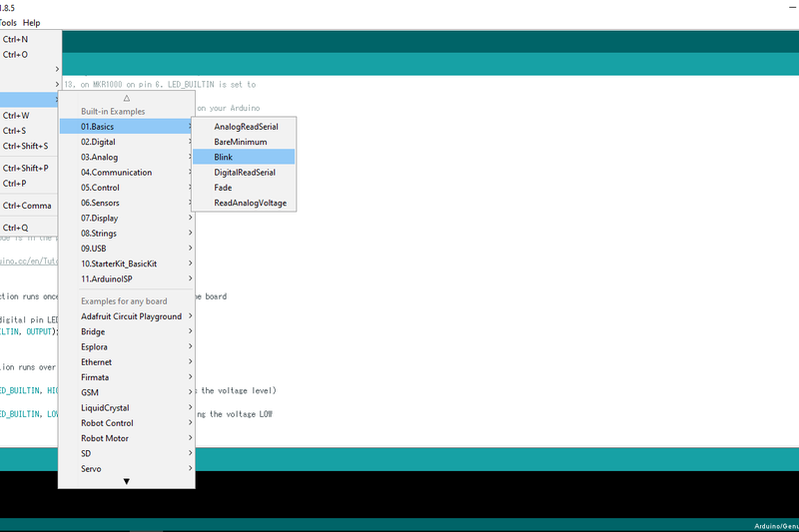Open the Ethernet library examples
Viewport: 799px width, 532px height.
[127, 362]
